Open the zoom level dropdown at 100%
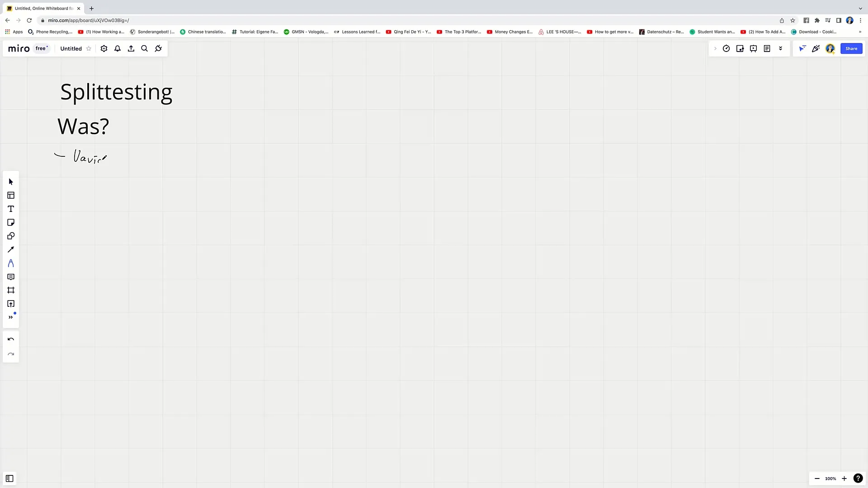This screenshot has height=488, width=868. pyautogui.click(x=830, y=479)
